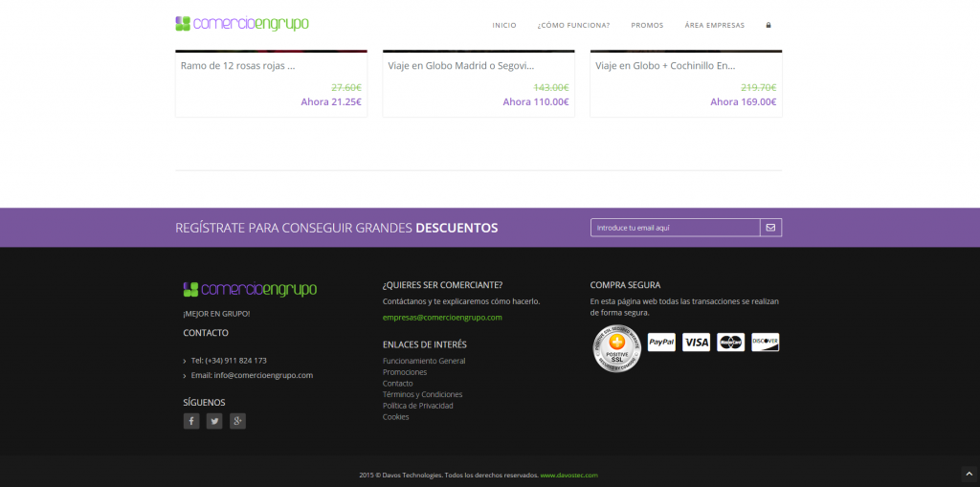The image size is (980, 487).
Task: Click the Positive SSL security seal
Action: (x=616, y=346)
